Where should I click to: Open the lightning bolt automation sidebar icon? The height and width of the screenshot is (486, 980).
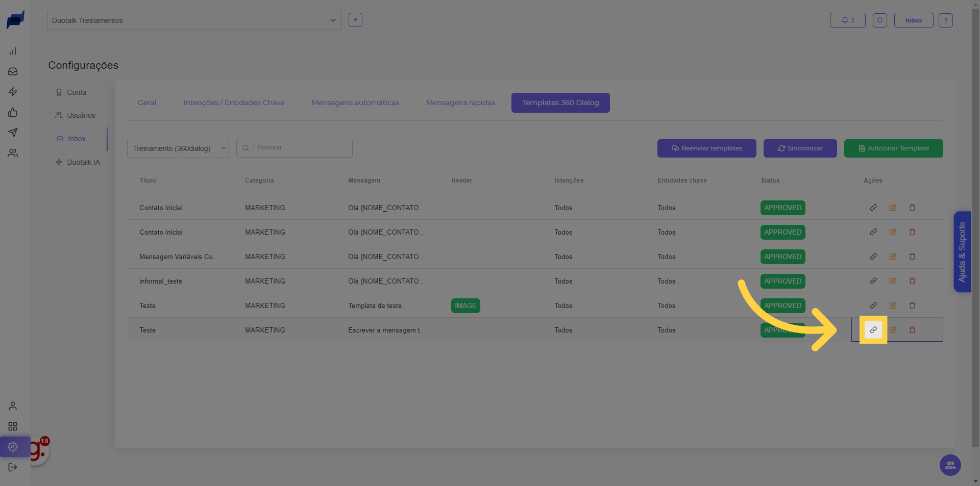click(13, 92)
